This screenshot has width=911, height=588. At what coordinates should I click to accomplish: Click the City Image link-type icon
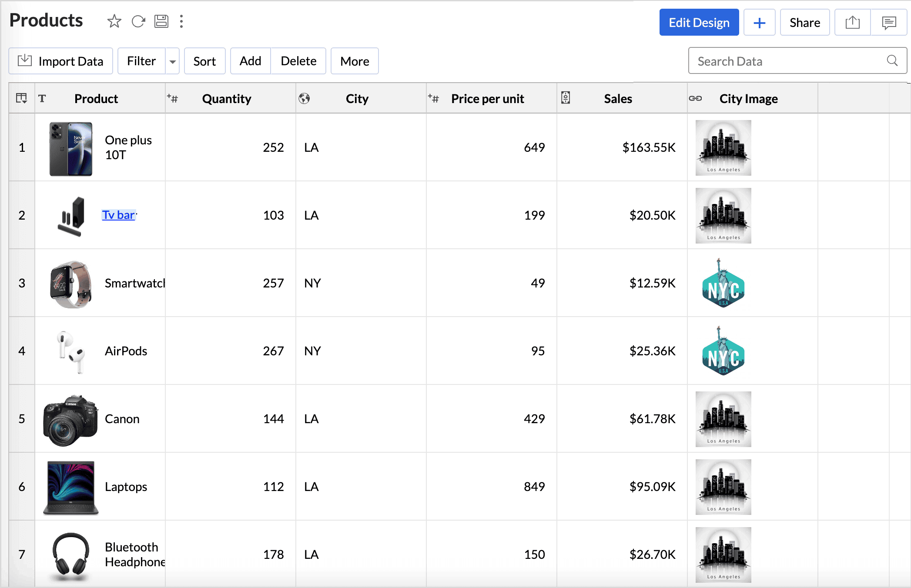[x=695, y=98]
